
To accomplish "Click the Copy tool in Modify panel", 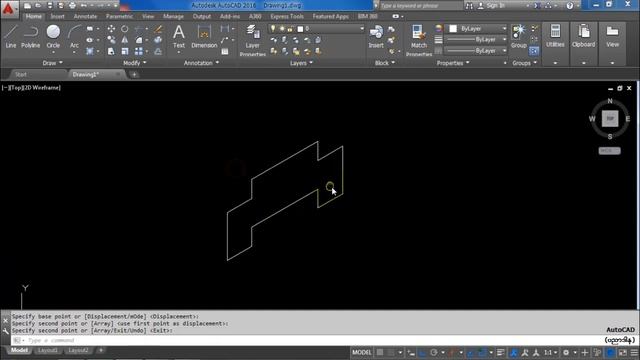I will pos(111,40).
